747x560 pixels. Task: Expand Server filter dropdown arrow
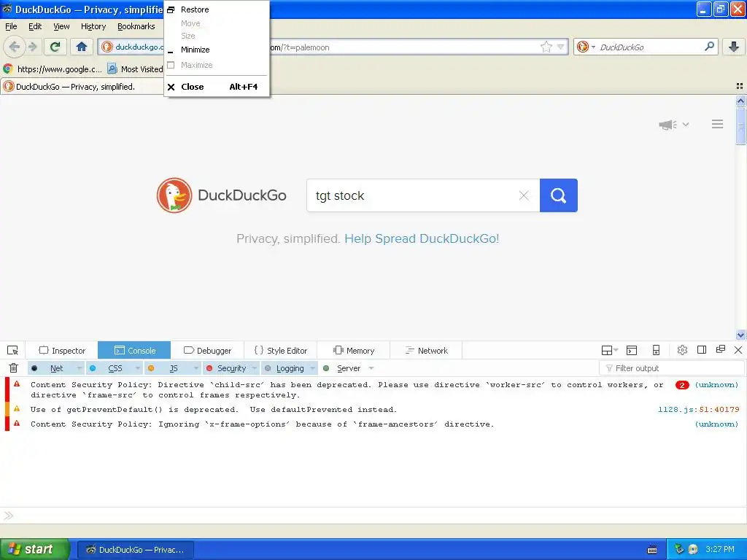click(371, 368)
